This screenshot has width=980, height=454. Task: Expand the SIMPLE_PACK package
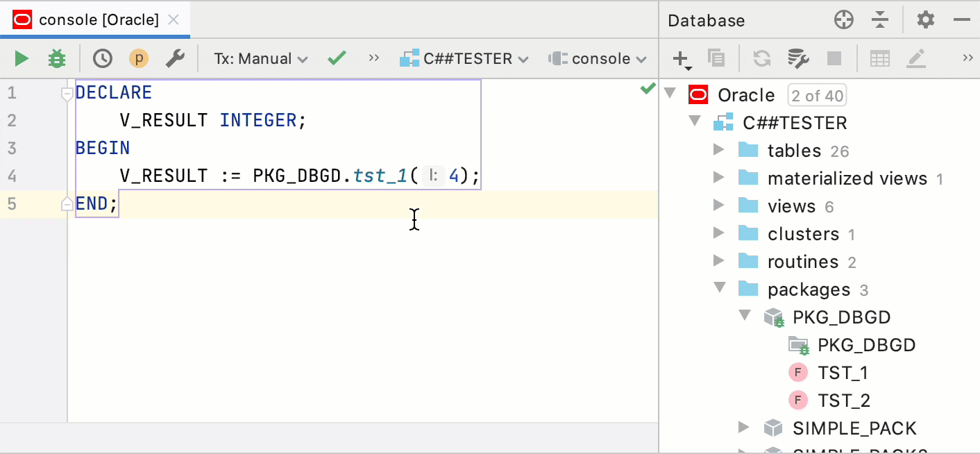[x=743, y=428]
